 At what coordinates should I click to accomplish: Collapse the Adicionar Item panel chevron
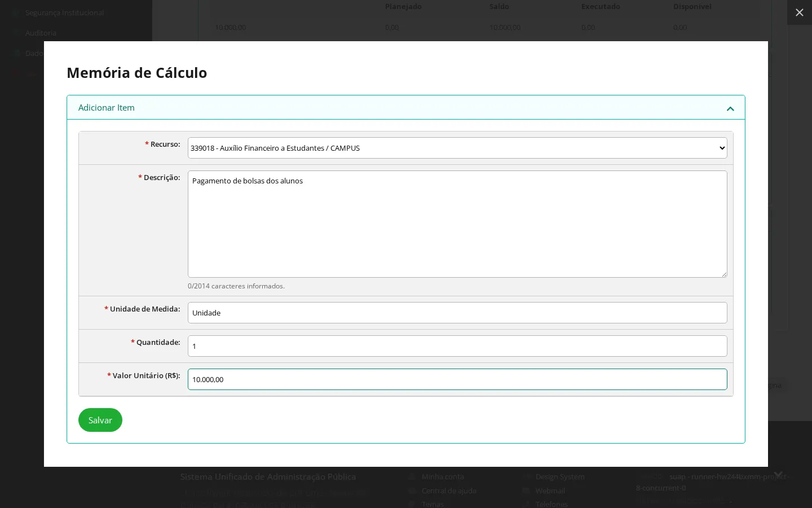point(730,108)
